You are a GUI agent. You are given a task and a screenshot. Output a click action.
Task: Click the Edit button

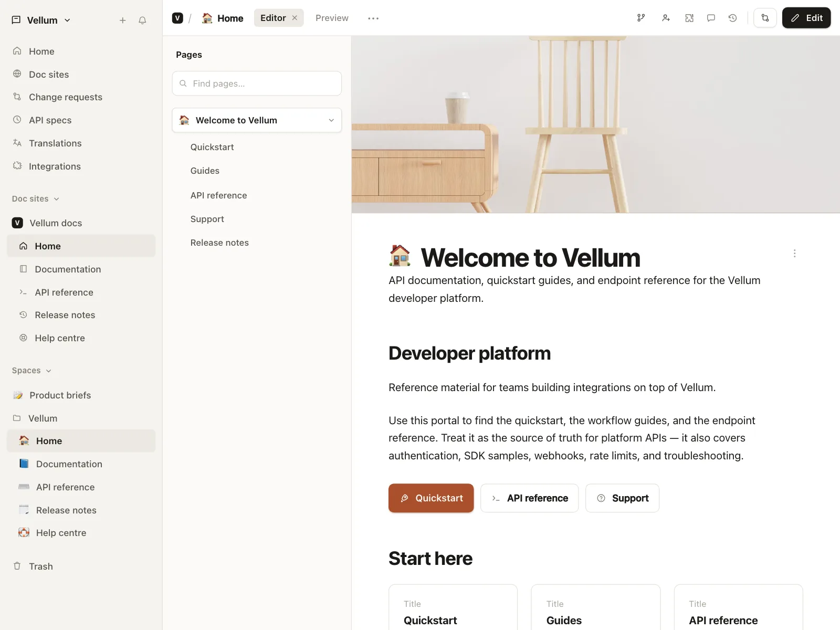click(806, 18)
